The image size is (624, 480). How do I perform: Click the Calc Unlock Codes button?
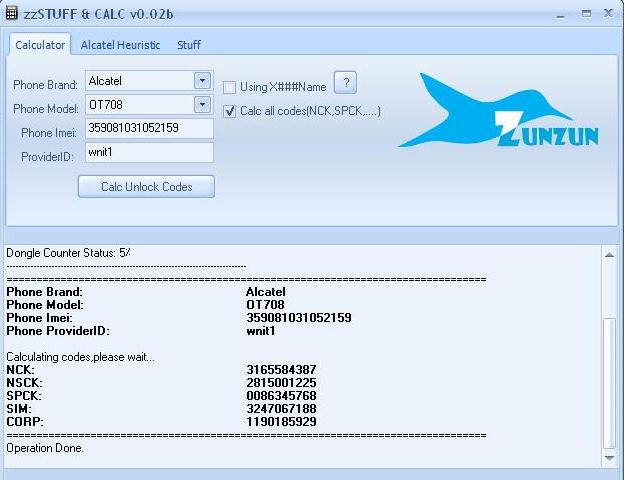pos(146,187)
